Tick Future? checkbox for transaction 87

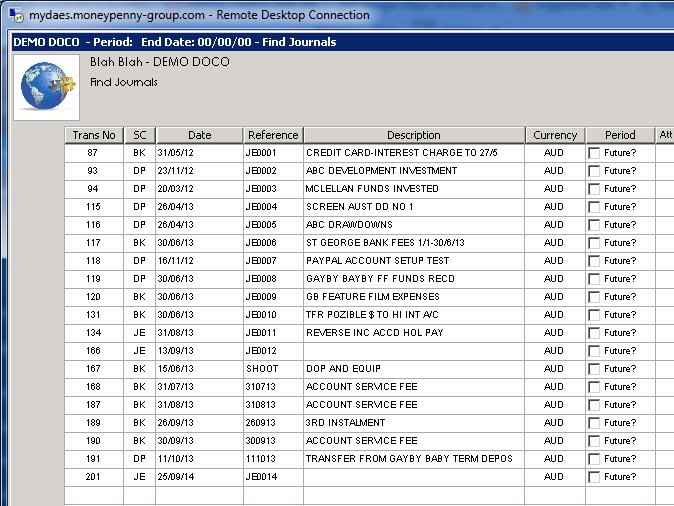[x=594, y=153]
